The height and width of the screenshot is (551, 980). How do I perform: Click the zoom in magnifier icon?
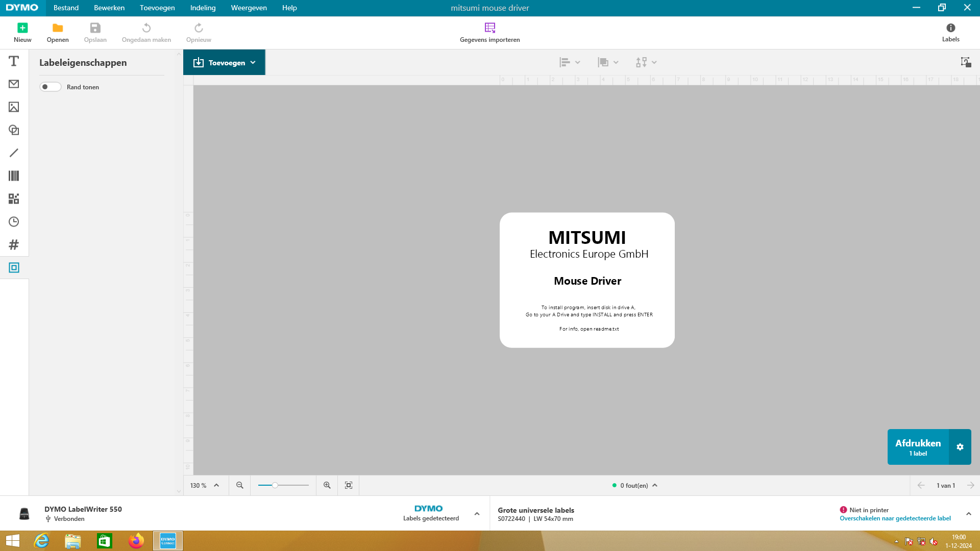pyautogui.click(x=327, y=485)
